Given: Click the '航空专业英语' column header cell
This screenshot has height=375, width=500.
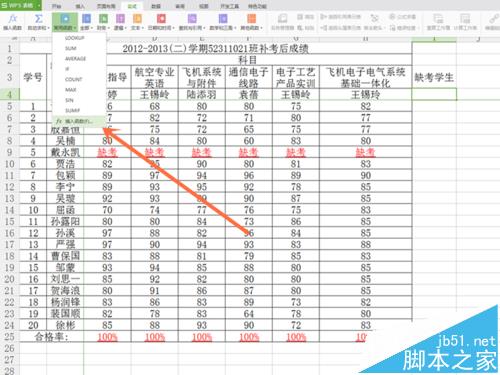Looking at the screenshot, I should point(155,77).
